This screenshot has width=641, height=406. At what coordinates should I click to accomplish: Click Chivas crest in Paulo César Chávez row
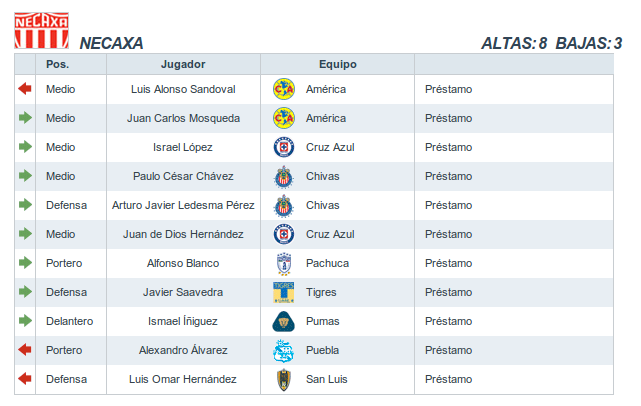(284, 176)
